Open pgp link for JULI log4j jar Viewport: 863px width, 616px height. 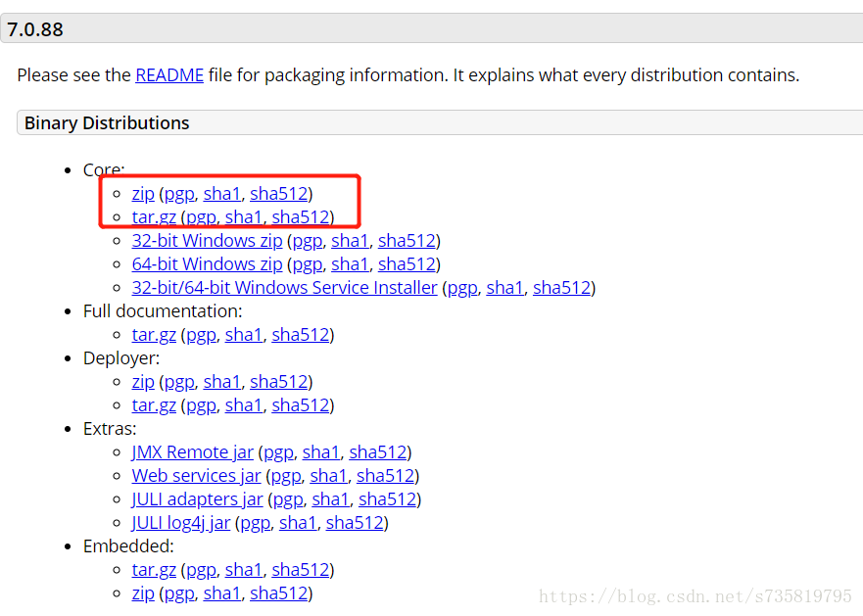click(x=256, y=522)
